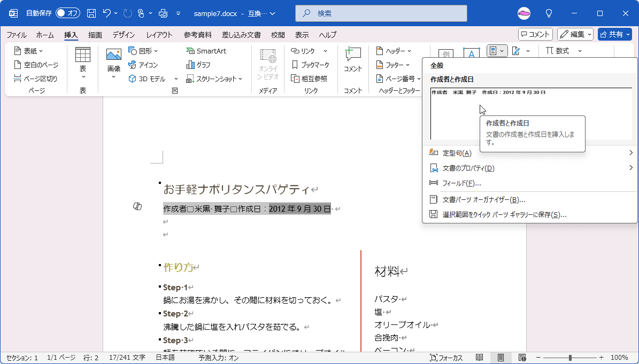Insert a Bookmark (ブックマーク)
This screenshot has height=364, width=639.
click(x=310, y=65)
